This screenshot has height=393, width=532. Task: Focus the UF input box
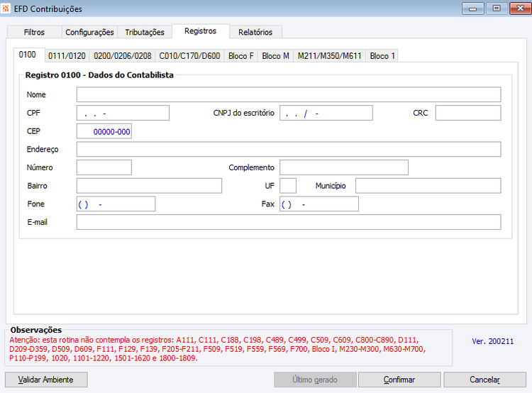click(x=288, y=186)
